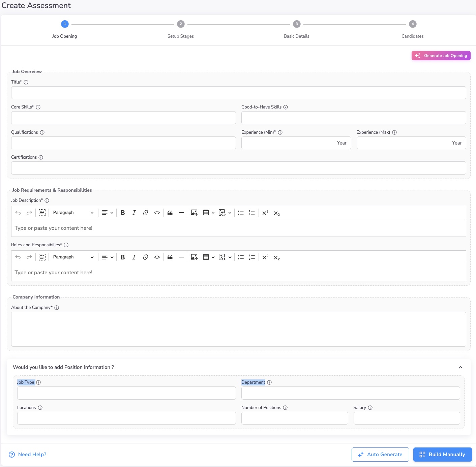The width and height of the screenshot is (476, 467).
Task: Insert a link in the Job Description
Action: point(145,213)
